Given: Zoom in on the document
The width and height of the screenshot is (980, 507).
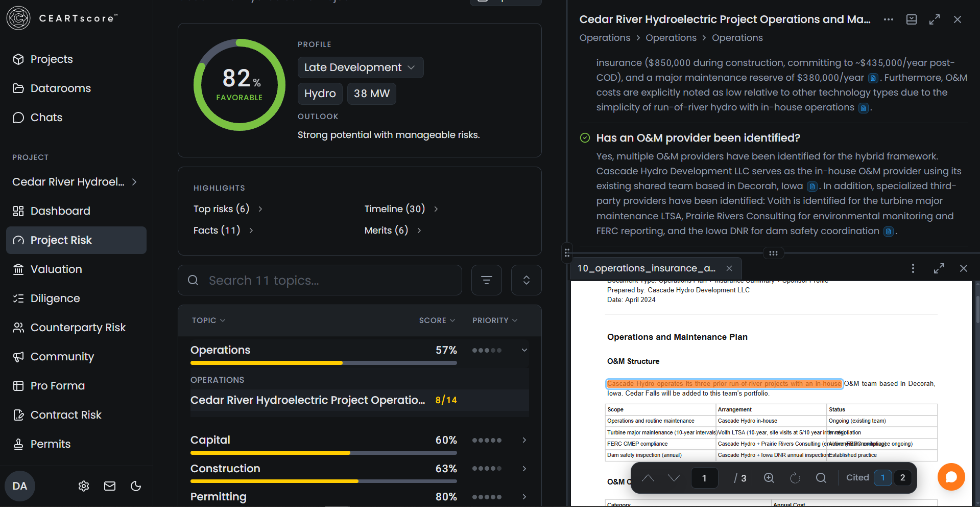Looking at the screenshot, I should pos(769,478).
